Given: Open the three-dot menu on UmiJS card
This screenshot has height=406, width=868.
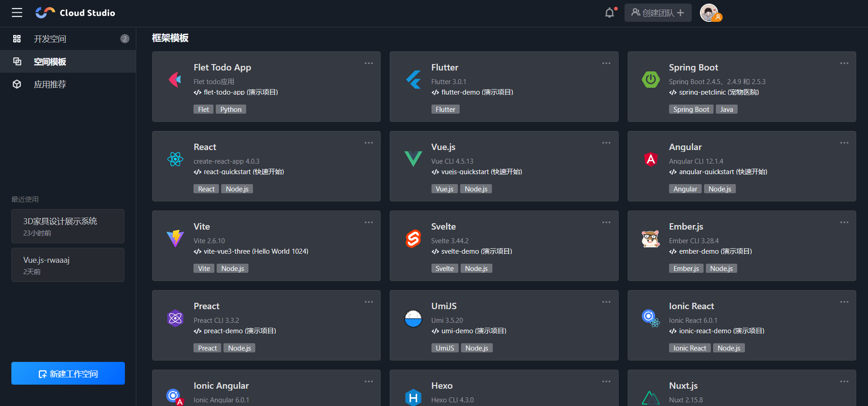Looking at the screenshot, I should pyautogui.click(x=606, y=302).
